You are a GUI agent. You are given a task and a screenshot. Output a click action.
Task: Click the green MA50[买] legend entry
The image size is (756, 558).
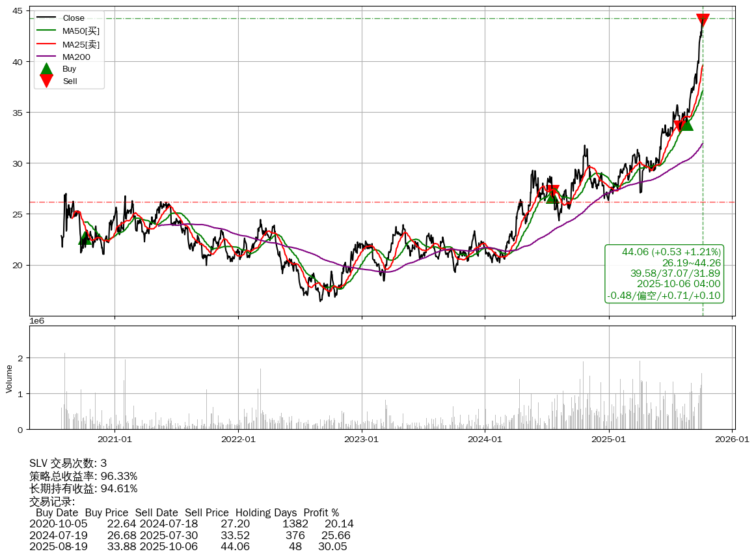point(81,31)
